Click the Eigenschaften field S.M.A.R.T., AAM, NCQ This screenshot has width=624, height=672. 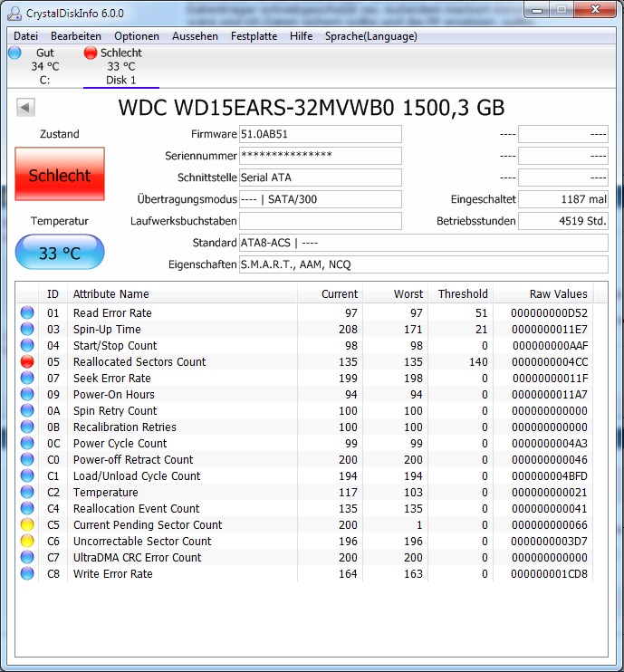[424, 264]
